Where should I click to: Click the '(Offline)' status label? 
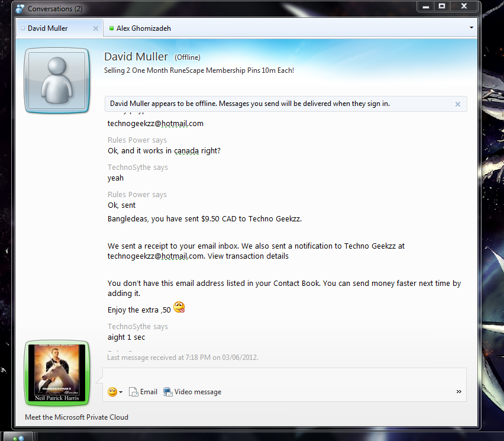coord(188,57)
